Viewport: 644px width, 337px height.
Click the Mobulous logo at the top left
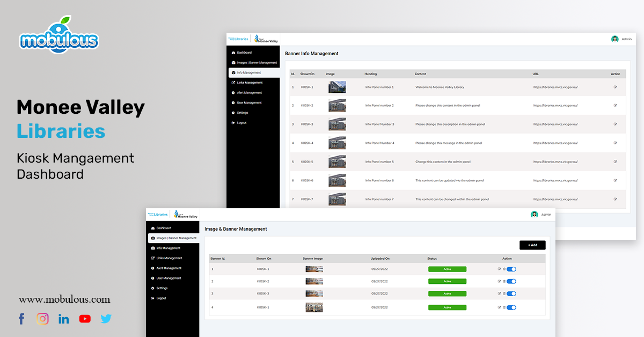point(59,35)
